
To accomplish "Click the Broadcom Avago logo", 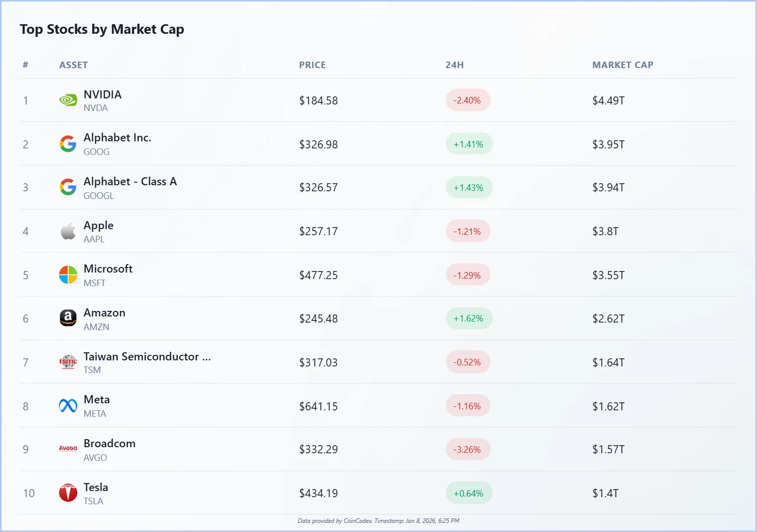I will click(68, 449).
